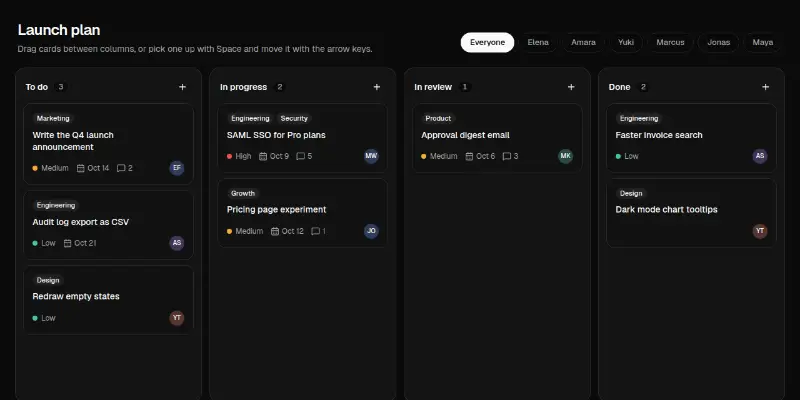The width and height of the screenshot is (800, 400).
Task: Click the EF avatar on the Q4 launch card
Action: (x=177, y=168)
